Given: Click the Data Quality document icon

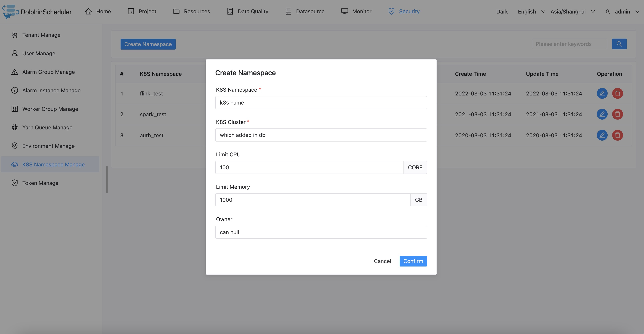Looking at the screenshot, I should pyautogui.click(x=230, y=11).
